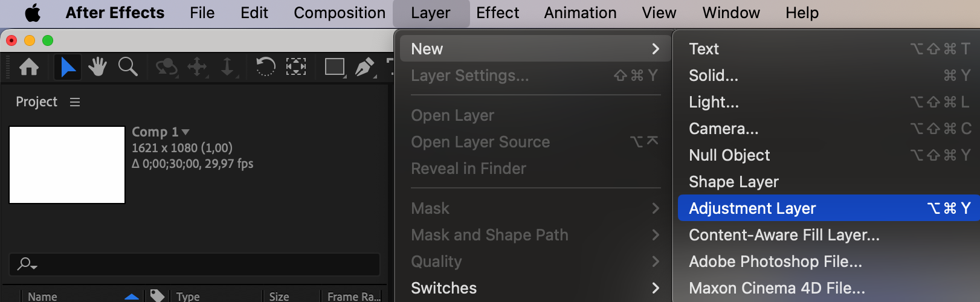Open the Composition menu

click(x=339, y=13)
